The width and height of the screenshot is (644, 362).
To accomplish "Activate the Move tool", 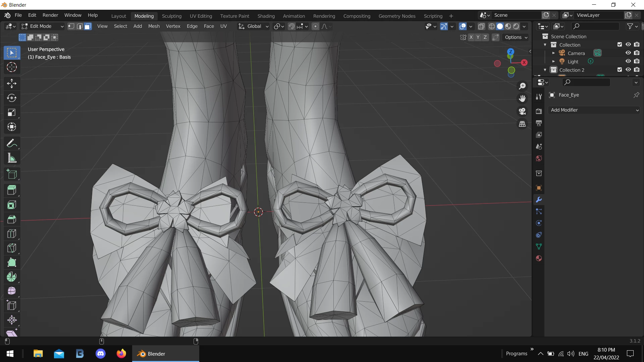I will click(x=12, y=83).
